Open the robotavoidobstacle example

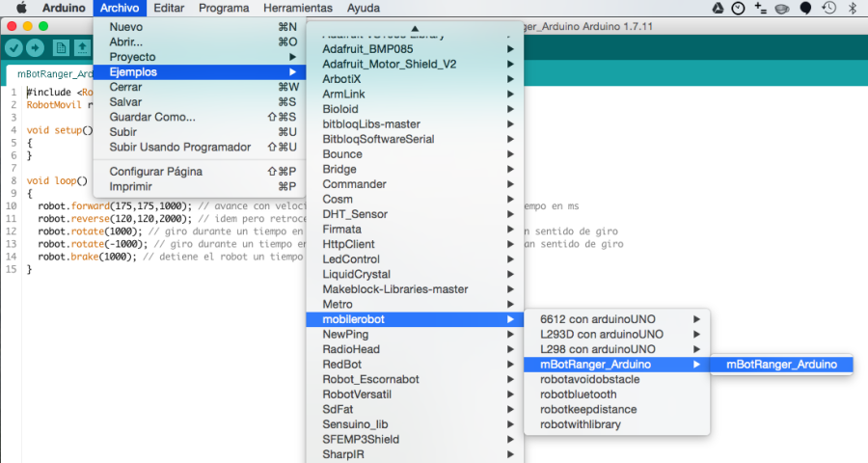click(616, 379)
